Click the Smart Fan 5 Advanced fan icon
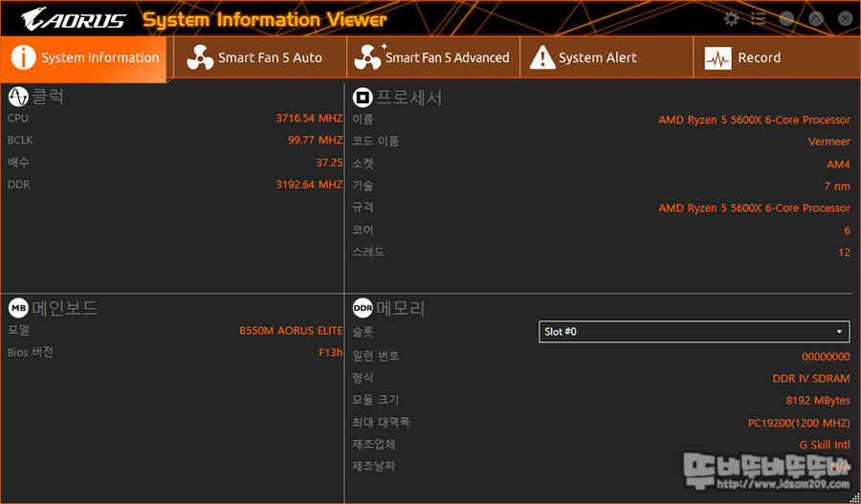861x504 pixels. coord(368,57)
